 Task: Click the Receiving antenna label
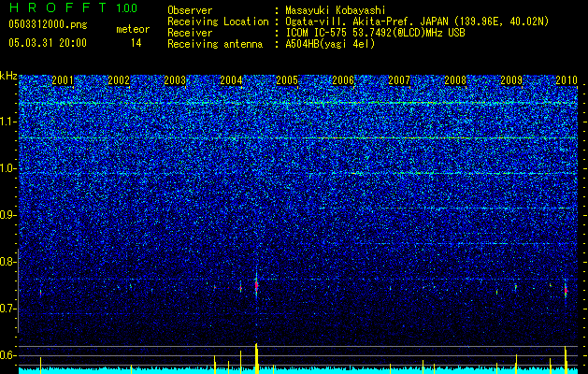click(215, 44)
